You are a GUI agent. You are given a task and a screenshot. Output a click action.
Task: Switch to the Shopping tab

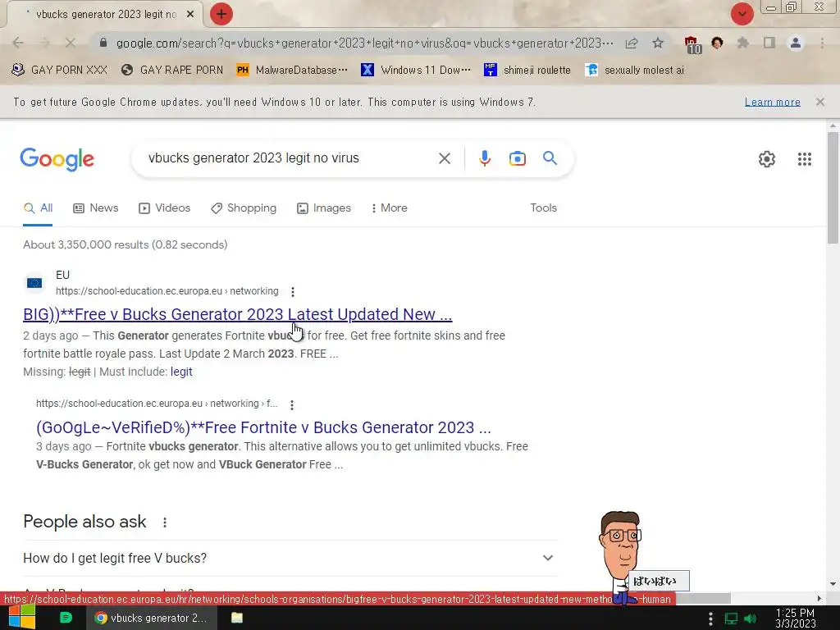tap(244, 208)
